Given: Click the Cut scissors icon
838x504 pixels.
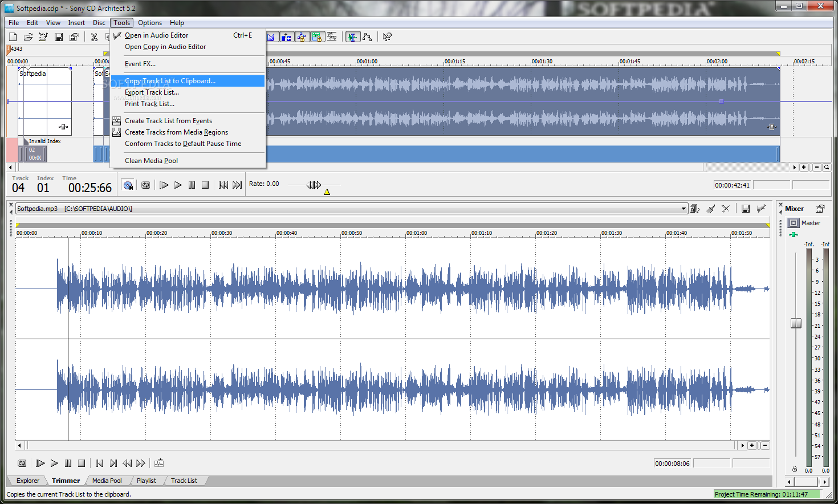Looking at the screenshot, I should point(94,37).
